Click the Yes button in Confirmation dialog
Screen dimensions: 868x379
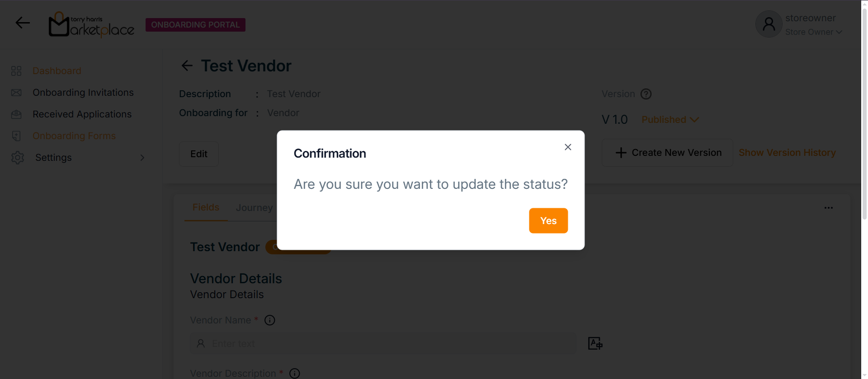click(548, 220)
